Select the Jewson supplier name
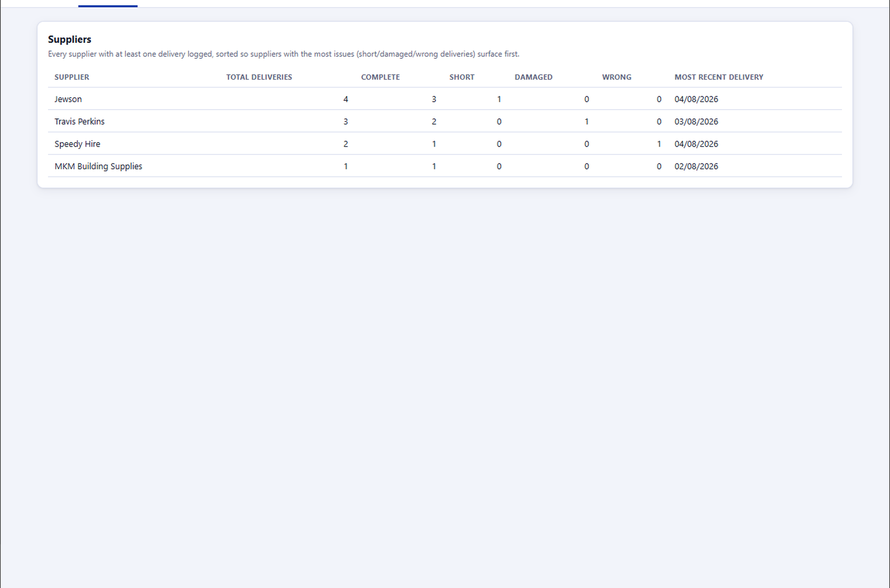This screenshot has width=890, height=588. (x=68, y=99)
